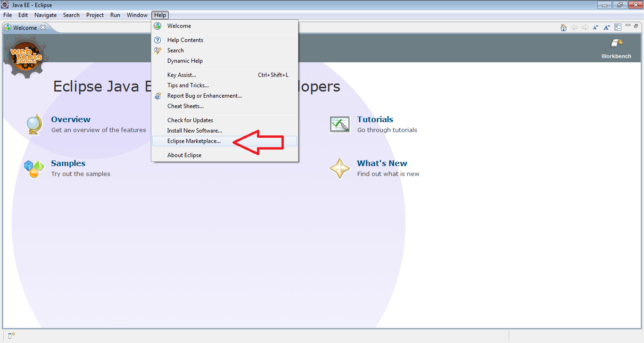644x343 pixels.
Task: Click the What's New star icon
Action: point(340,168)
